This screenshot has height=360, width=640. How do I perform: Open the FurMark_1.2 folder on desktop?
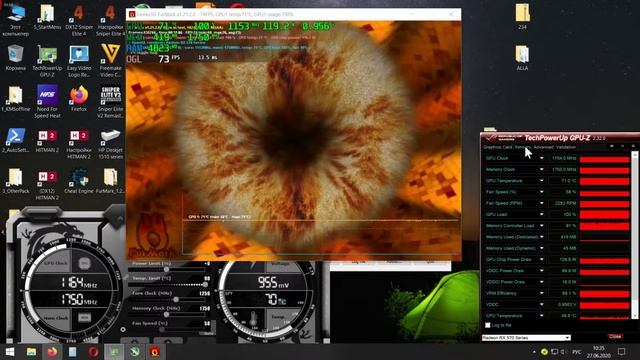tap(110, 181)
